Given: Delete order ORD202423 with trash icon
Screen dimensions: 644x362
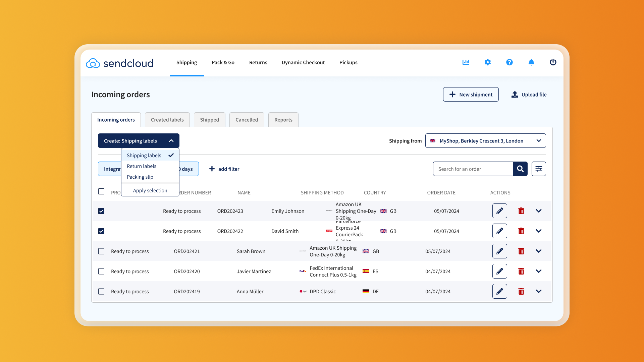Looking at the screenshot, I should [521, 211].
